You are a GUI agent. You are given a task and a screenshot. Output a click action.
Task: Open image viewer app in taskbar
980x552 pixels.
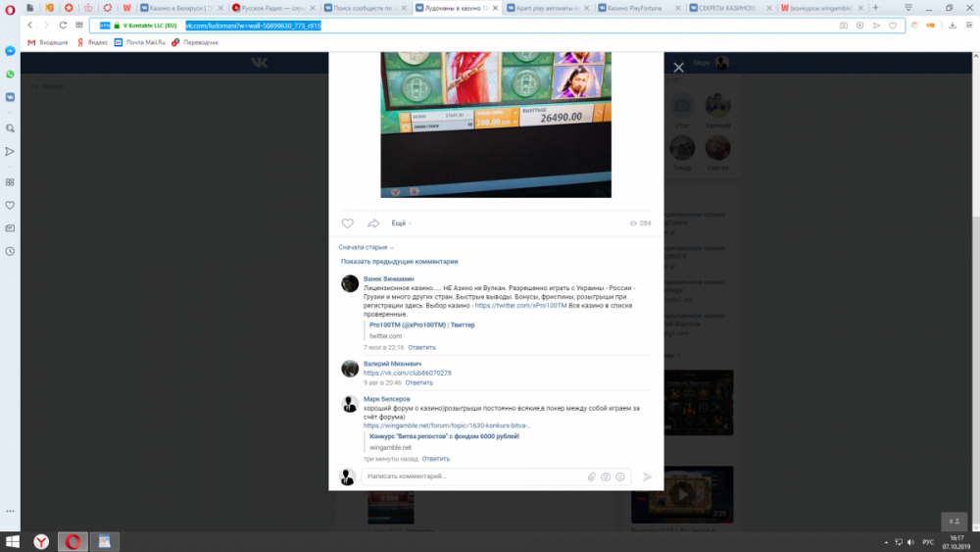tap(104, 541)
